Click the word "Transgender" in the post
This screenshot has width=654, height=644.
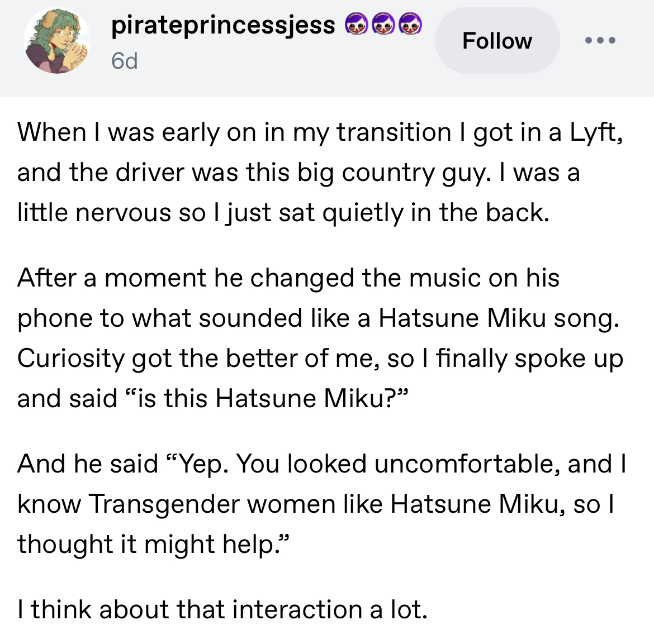click(x=164, y=504)
